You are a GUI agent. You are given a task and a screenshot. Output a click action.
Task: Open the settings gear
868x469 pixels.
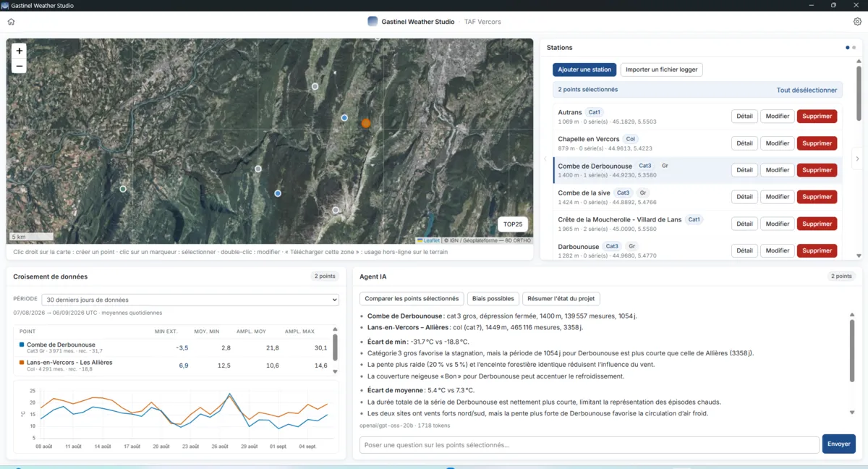coord(857,22)
